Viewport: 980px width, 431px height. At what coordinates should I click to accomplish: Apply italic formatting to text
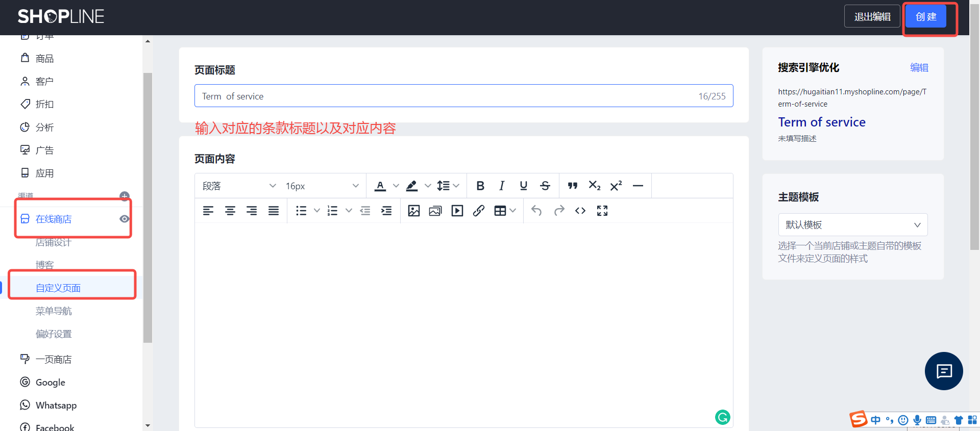(502, 186)
